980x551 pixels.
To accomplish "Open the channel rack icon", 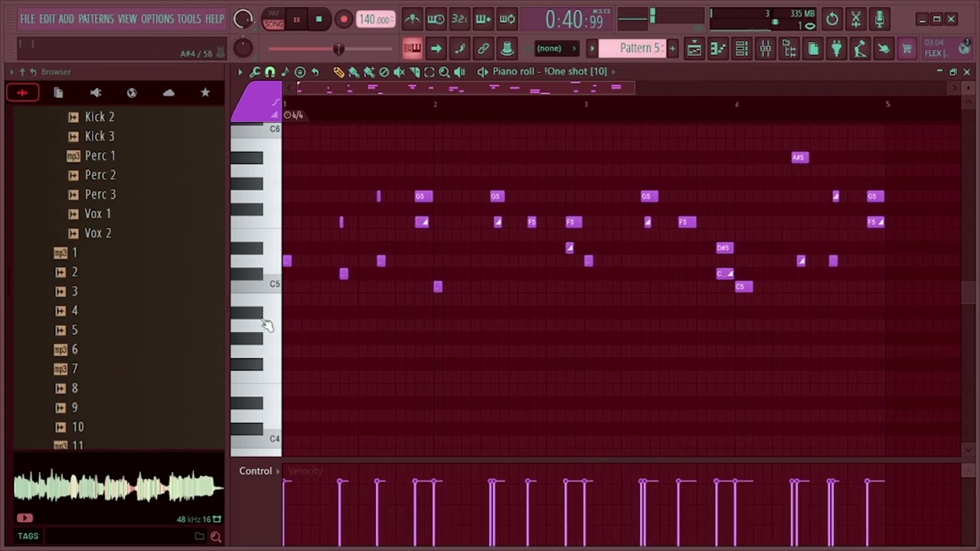I will (742, 49).
